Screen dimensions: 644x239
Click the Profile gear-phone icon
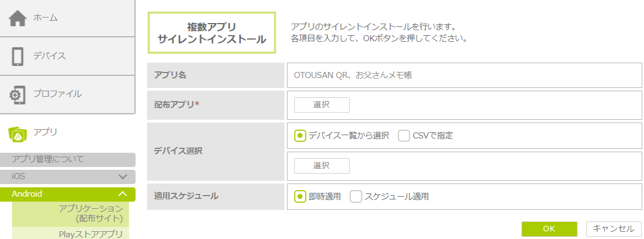point(18,95)
